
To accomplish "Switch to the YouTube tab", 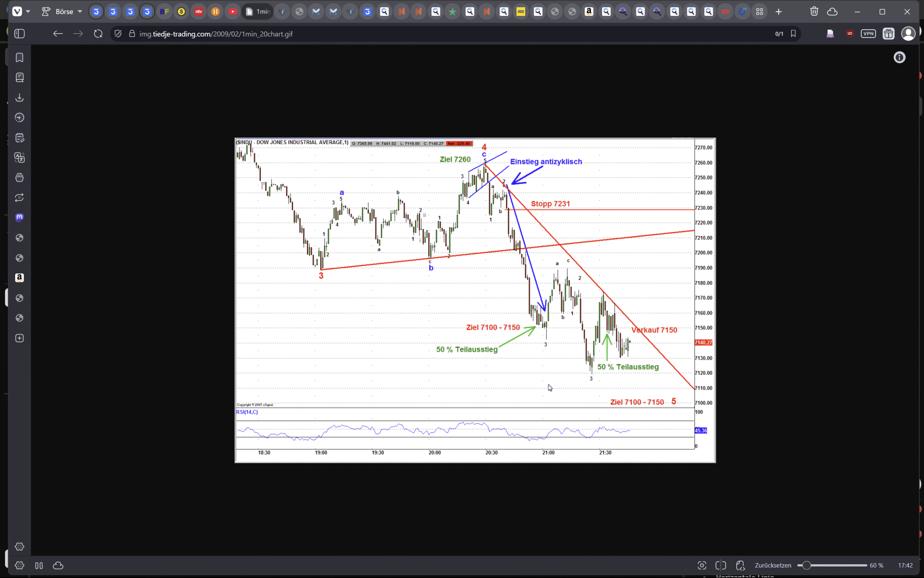I will [232, 11].
